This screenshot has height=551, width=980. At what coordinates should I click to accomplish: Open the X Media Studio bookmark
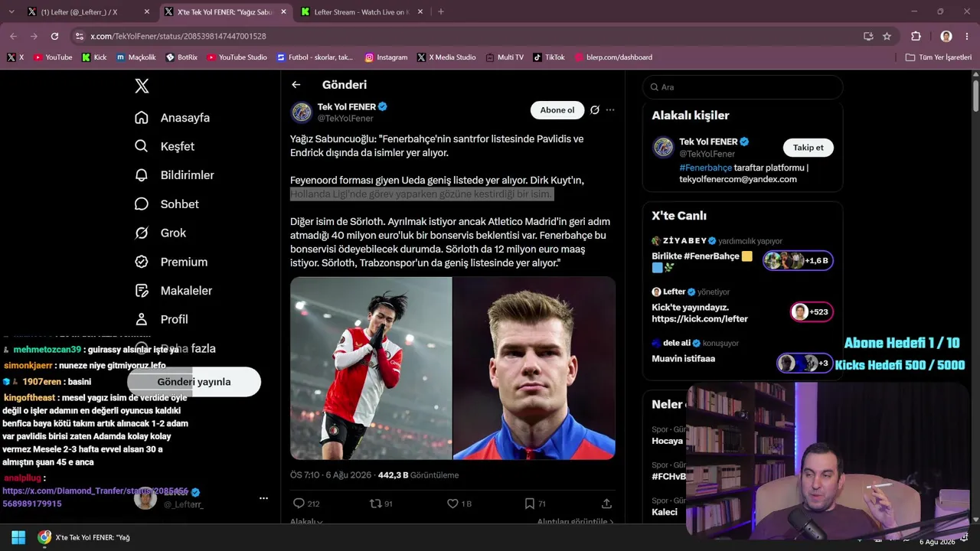tap(446, 57)
